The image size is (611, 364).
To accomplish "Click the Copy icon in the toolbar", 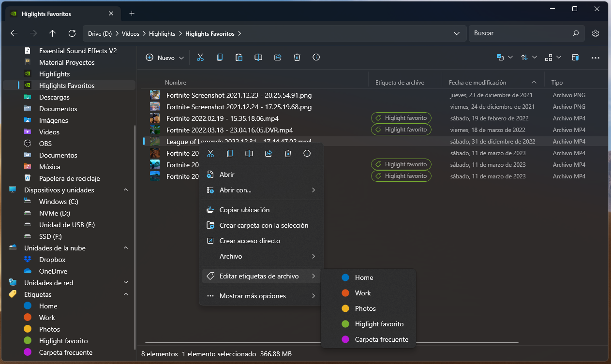I will click(x=220, y=57).
